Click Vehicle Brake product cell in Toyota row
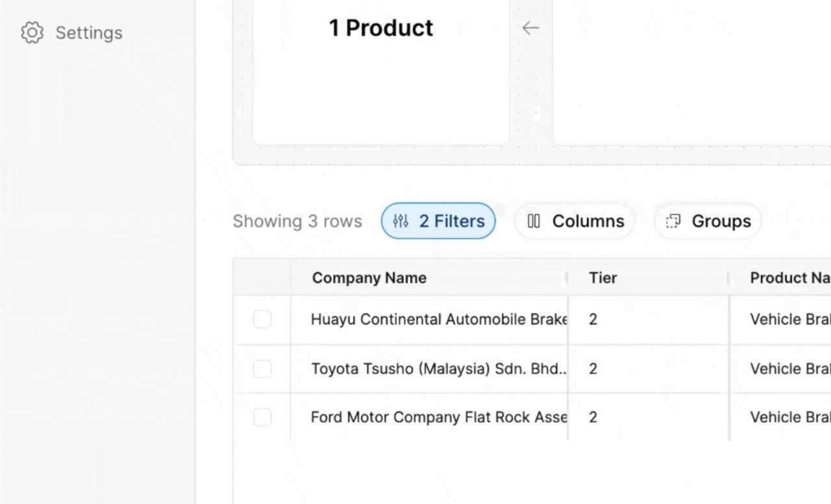The height and width of the screenshot is (504, 831). [789, 368]
